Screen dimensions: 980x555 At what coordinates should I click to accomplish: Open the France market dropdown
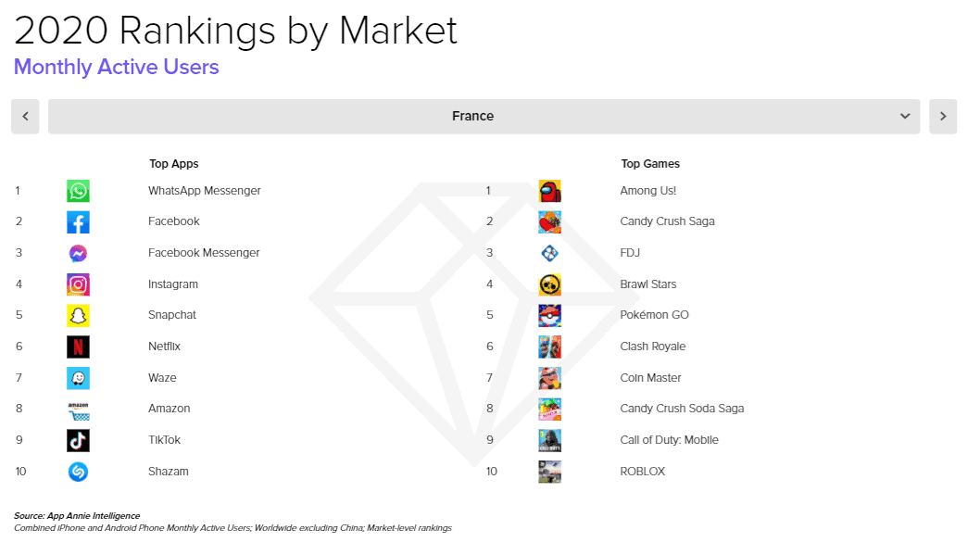pos(472,117)
